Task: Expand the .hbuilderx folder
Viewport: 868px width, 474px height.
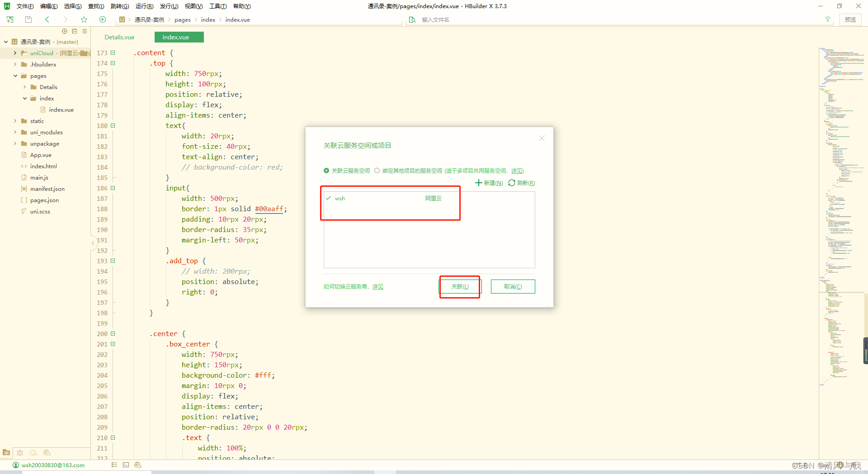Action: point(15,64)
